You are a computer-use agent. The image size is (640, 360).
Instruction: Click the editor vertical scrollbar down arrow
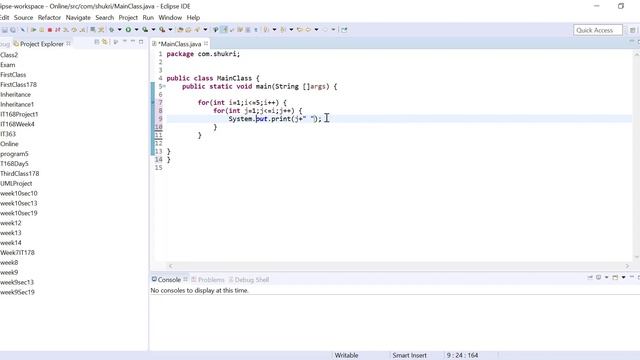tap(636, 257)
